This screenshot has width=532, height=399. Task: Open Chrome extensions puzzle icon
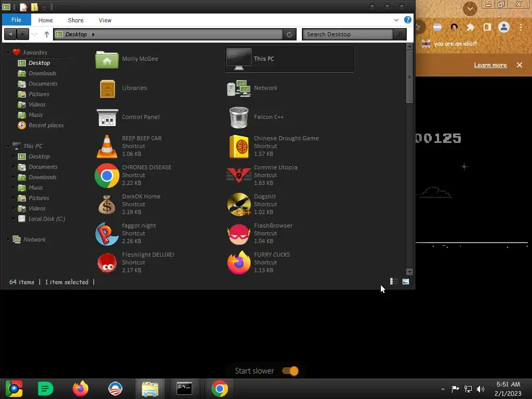(471, 27)
